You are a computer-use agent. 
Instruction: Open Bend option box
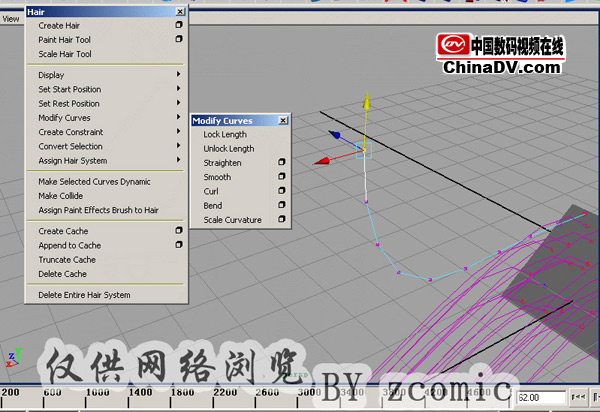[x=282, y=205]
